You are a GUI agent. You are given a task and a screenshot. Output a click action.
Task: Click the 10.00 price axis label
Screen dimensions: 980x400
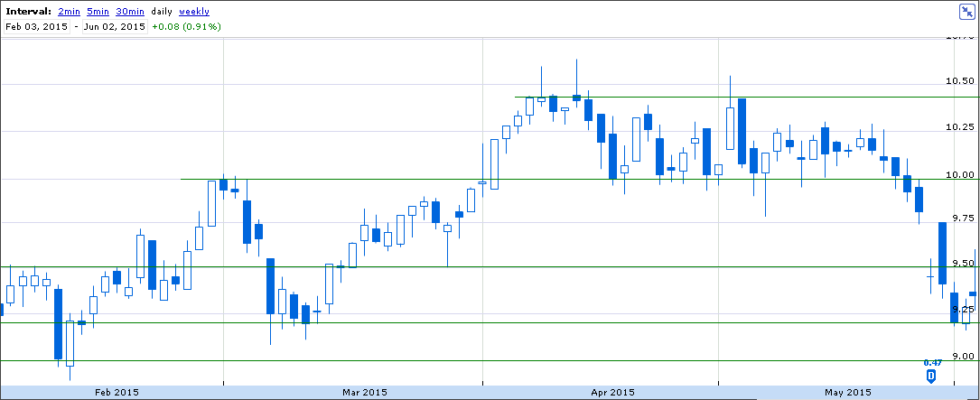[958, 173]
